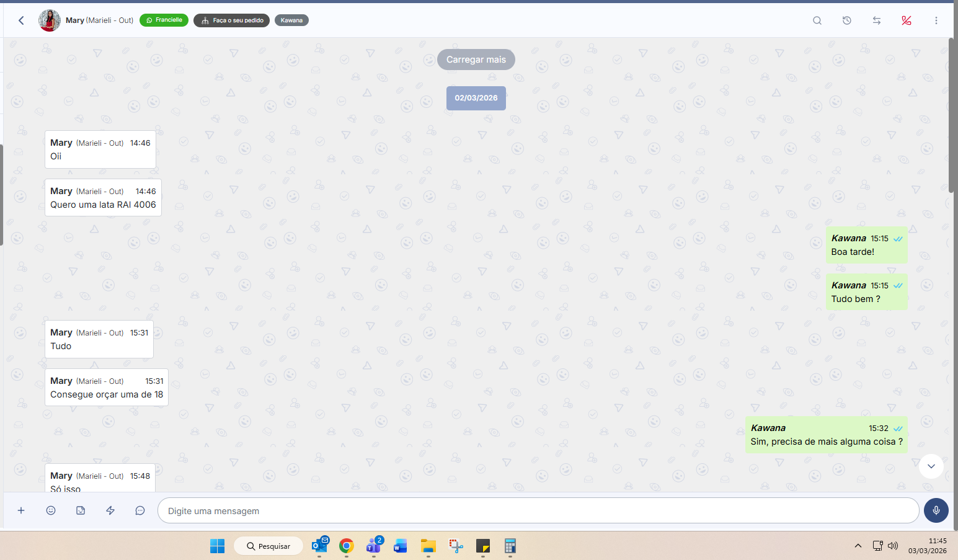The width and height of the screenshot is (958, 560).
Task: Show hidden icons in system tray
Action: [858, 546]
